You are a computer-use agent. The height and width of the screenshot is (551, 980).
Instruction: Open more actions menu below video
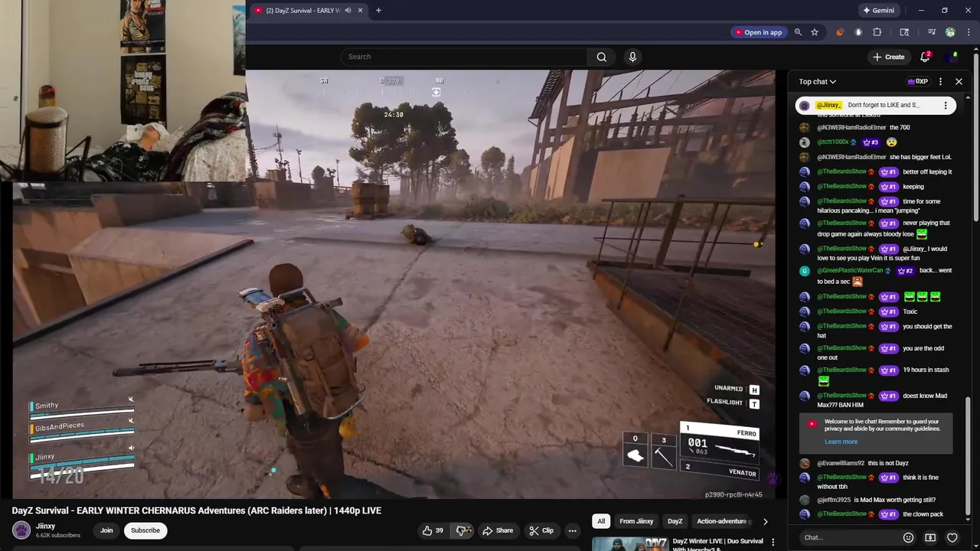(x=572, y=530)
